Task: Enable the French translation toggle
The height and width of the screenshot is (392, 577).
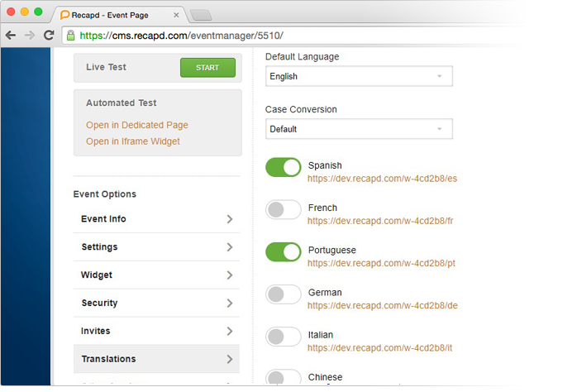Action: coord(284,210)
